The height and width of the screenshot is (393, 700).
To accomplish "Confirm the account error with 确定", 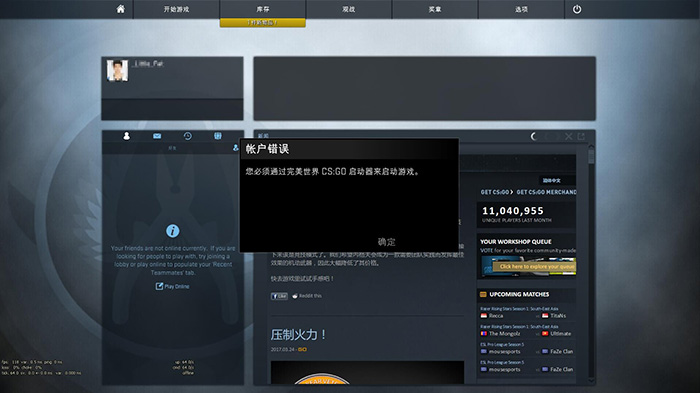I will pyautogui.click(x=387, y=242).
